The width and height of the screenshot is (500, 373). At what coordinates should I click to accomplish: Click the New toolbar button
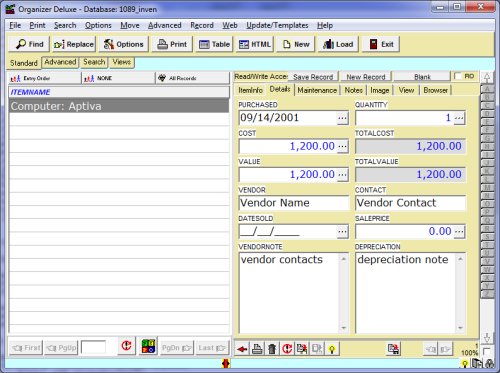tap(296, 44)
